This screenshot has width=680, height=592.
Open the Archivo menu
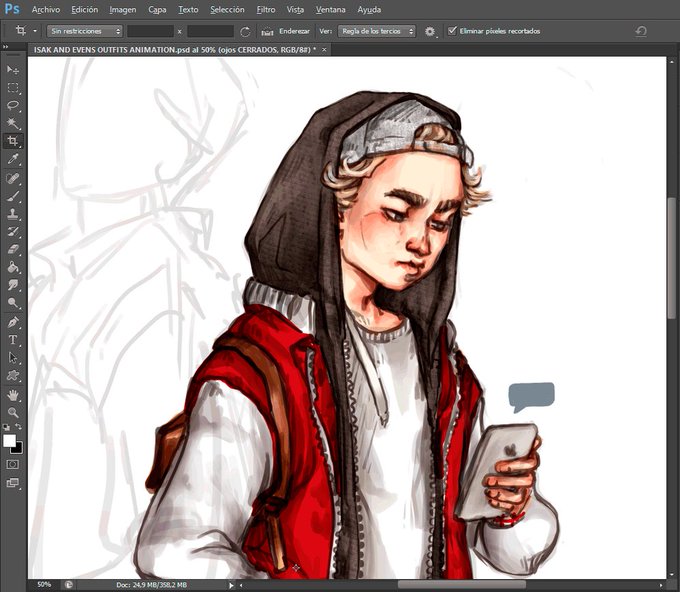pos(46,10)
